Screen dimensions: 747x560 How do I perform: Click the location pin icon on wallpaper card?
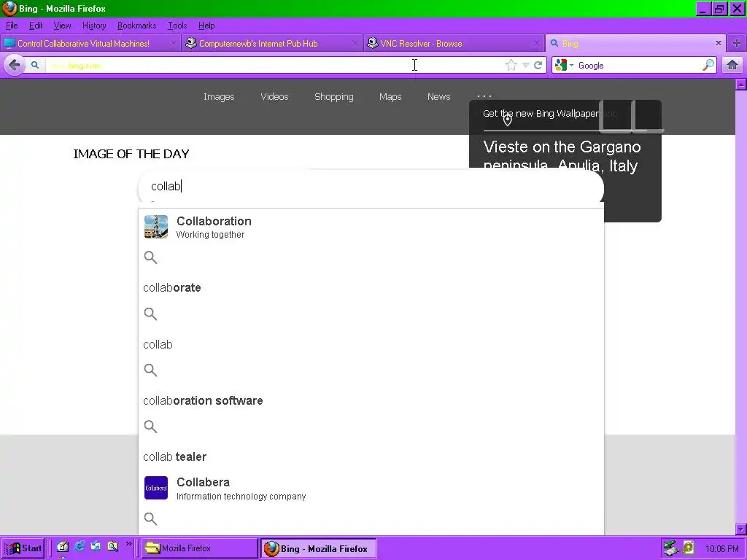pyautogui.click(x=508, y=120)
